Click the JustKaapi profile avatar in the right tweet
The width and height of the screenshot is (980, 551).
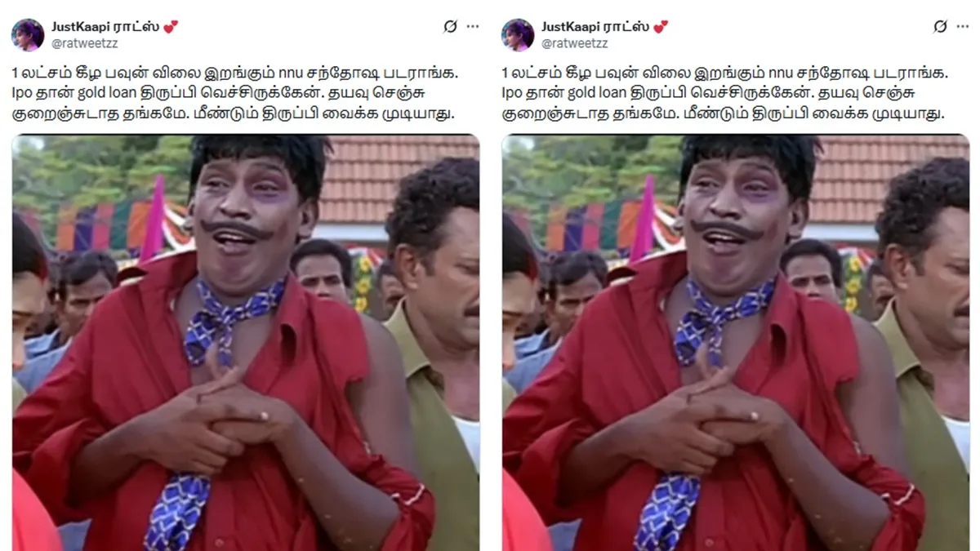(x=518, y=34)
